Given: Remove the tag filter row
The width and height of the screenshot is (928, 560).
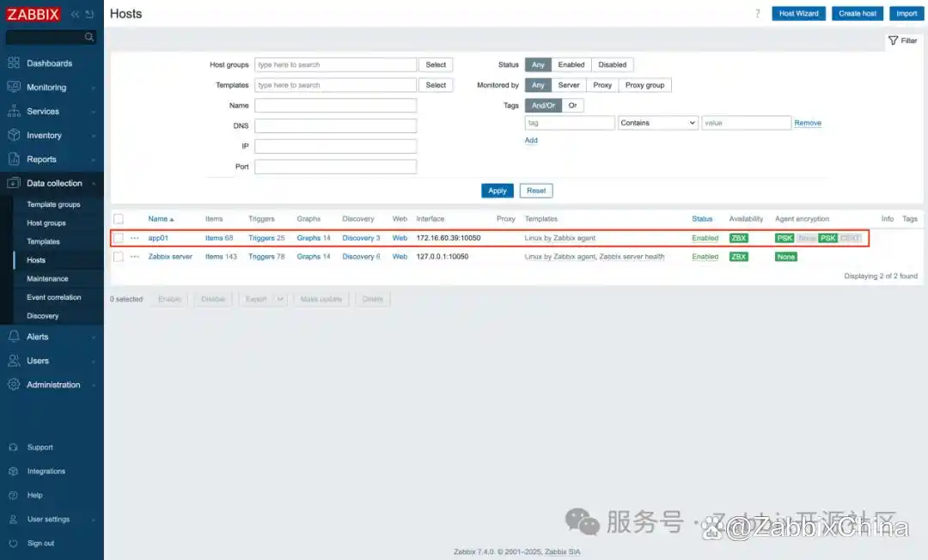Looking at the screenshot, I should 807,123.
